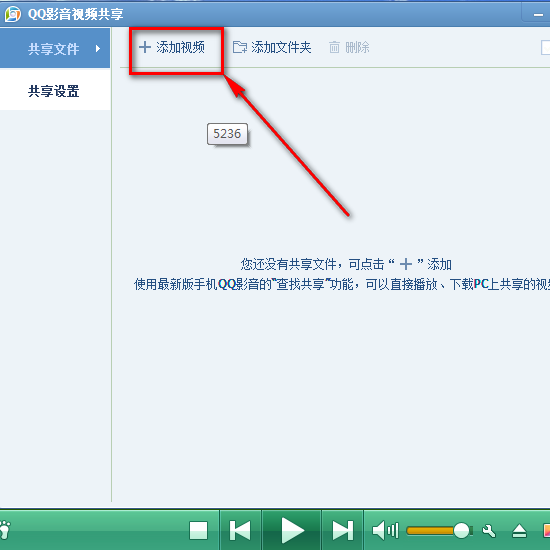Screen dimensions: 550x550
Task: Click the greyed 删除 delete button
Action: click(x=349, y=47)
